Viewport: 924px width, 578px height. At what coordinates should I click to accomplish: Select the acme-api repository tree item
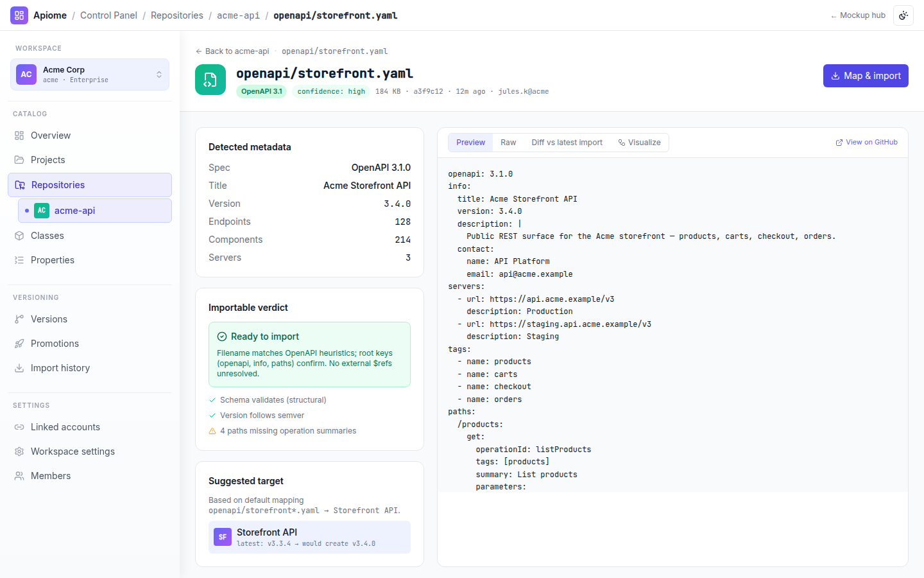(95, 211)
